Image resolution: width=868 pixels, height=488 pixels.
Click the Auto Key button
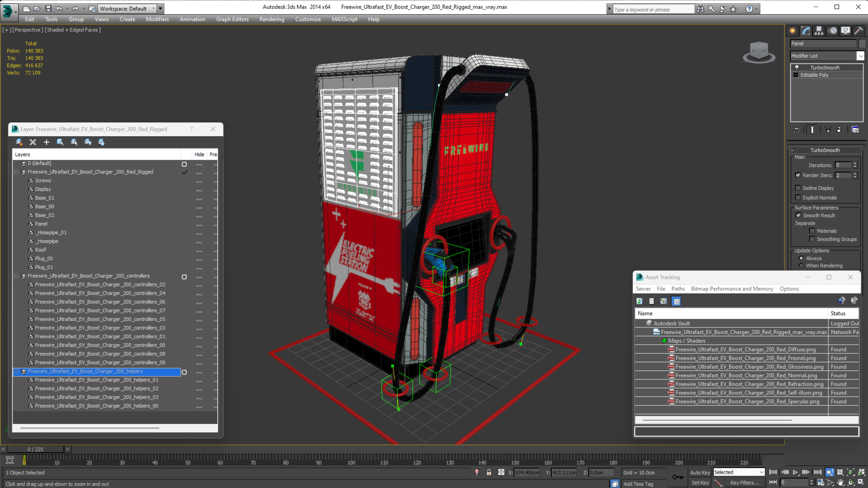(x=699, y=472)
